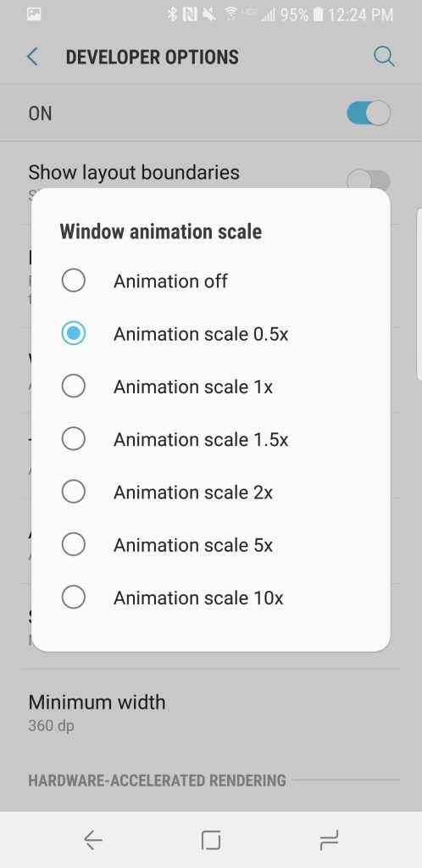Turn off the Developer Options ON switch
The height and width of the screenshot is (868, 422).
pyautogui.click(x=369, y=113)
